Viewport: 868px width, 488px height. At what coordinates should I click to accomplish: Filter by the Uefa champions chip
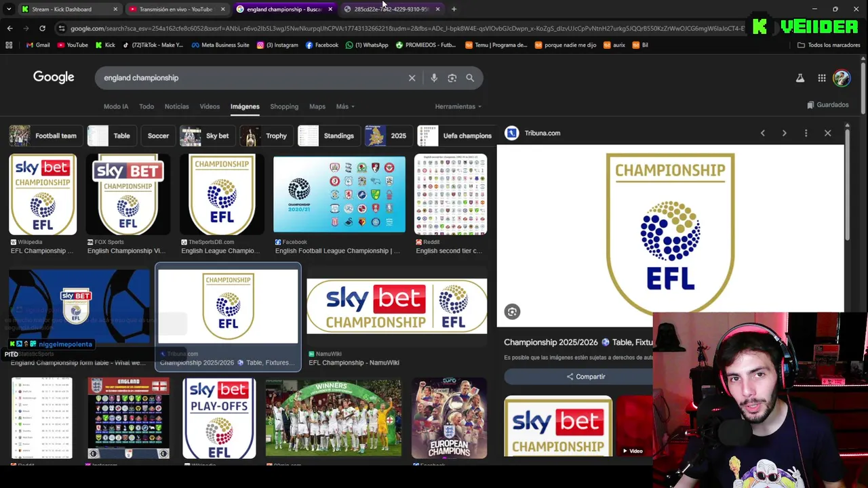click(x=455, y=136)
